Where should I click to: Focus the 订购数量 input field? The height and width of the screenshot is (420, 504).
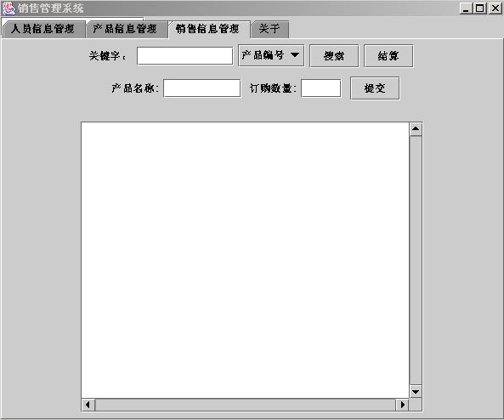(320, 88)
